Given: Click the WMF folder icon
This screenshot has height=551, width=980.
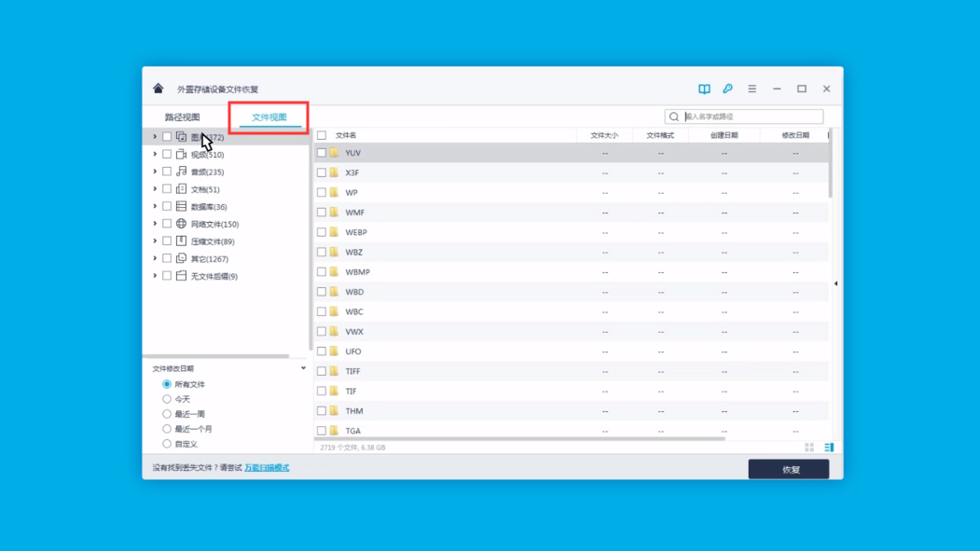Looking at the screenshot, I should pos(335,213).
